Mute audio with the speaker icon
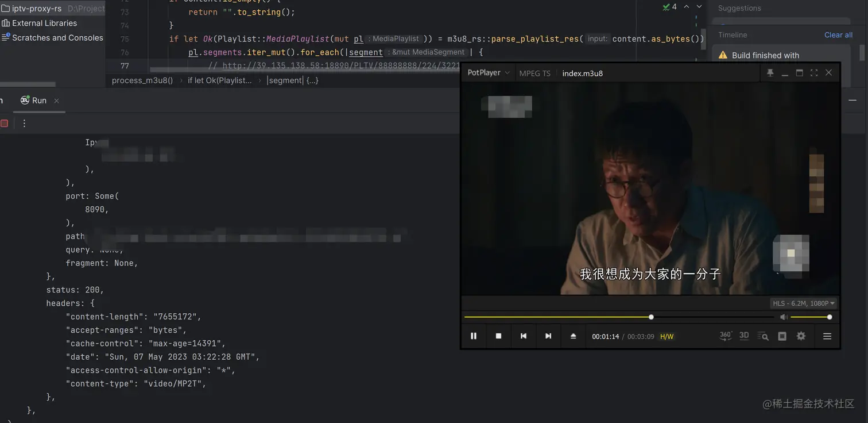Image resolution: width=868 pixels, height=423 pixels. click(x=784, y=317)
